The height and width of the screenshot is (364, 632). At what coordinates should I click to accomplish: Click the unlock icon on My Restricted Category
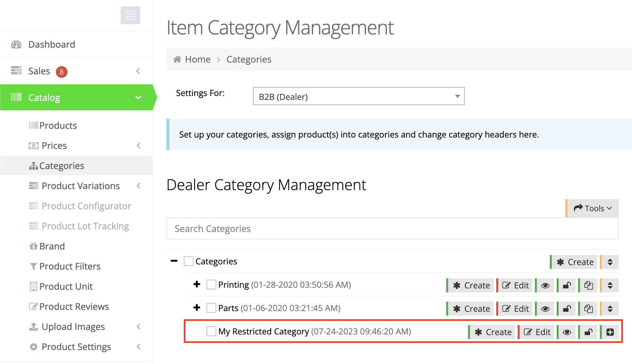pos(588,332)
